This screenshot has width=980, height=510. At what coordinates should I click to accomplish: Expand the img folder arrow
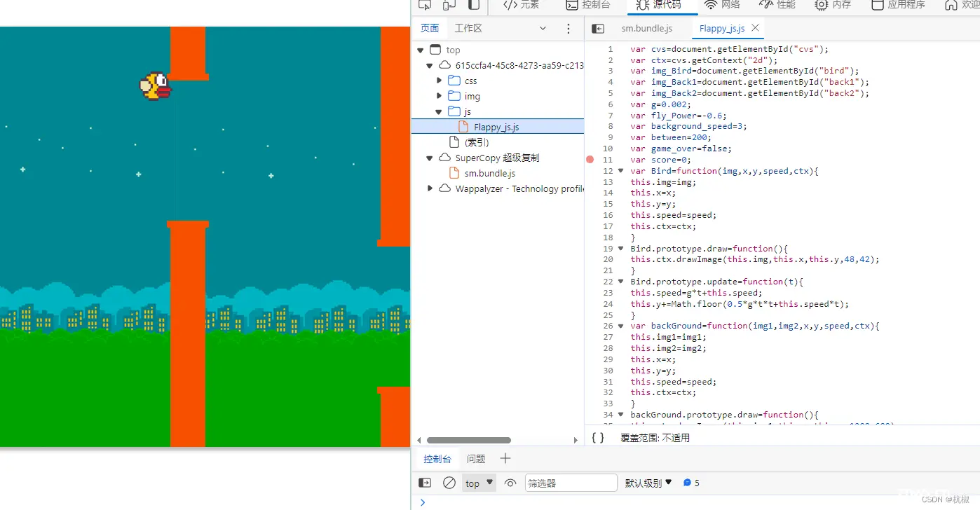(440, 96)
